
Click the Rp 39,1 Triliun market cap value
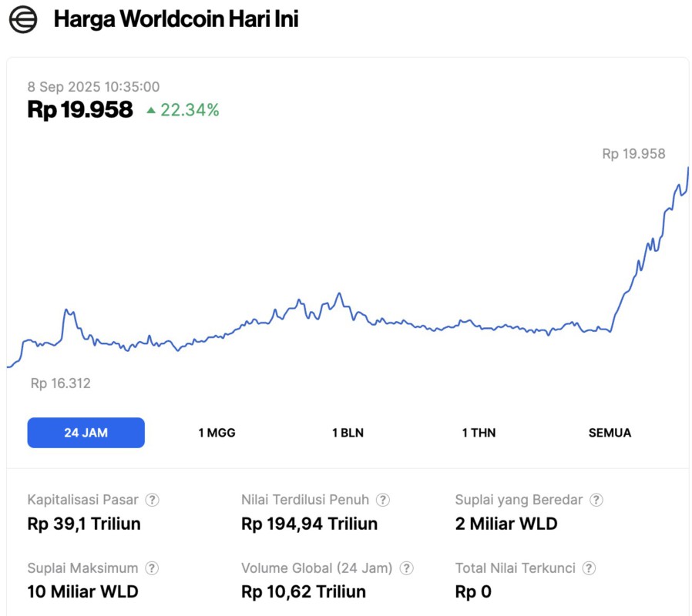[84, 524]
